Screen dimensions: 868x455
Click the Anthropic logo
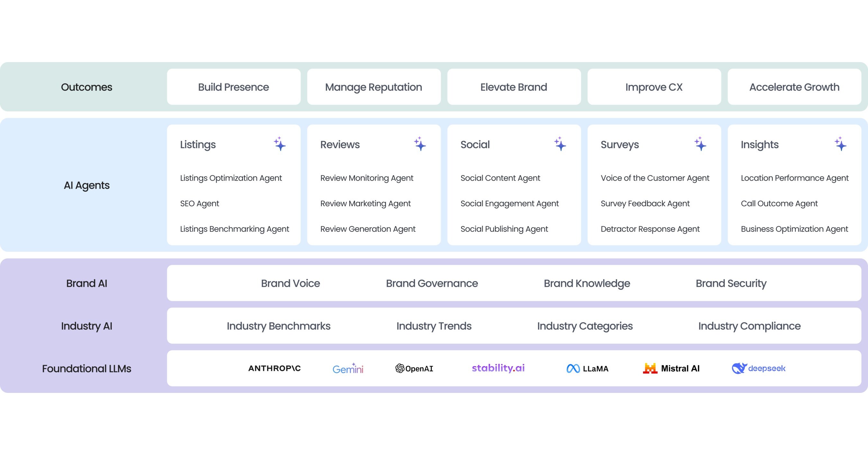pos(274,368)
